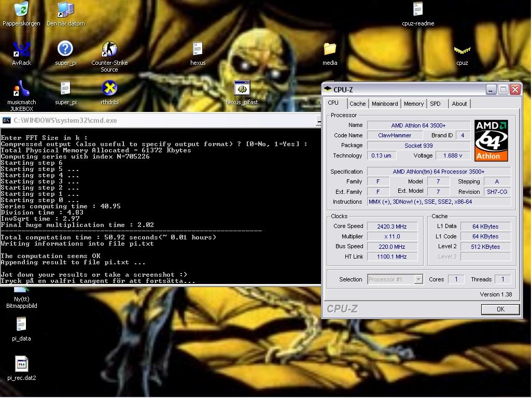Click the Total computation time line in cmd
The height and width of the screenshot is (398, 532).
(108, 237)
